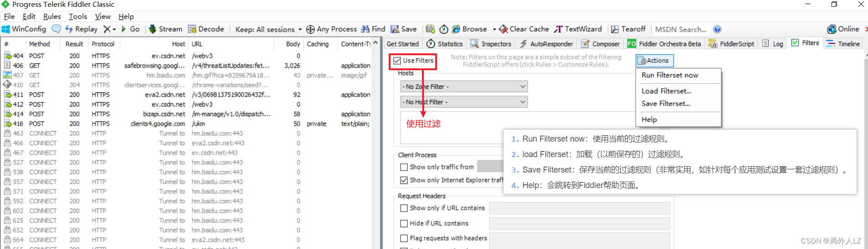Enable Show only if URL contains
The height and width of the screenshot is (249, 868).
[404, 208]
